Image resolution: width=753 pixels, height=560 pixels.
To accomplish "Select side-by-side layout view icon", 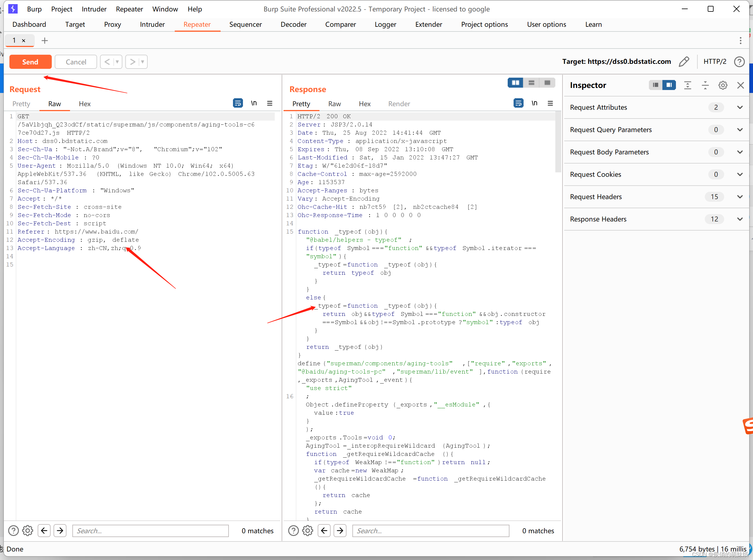I will point(515,83).
